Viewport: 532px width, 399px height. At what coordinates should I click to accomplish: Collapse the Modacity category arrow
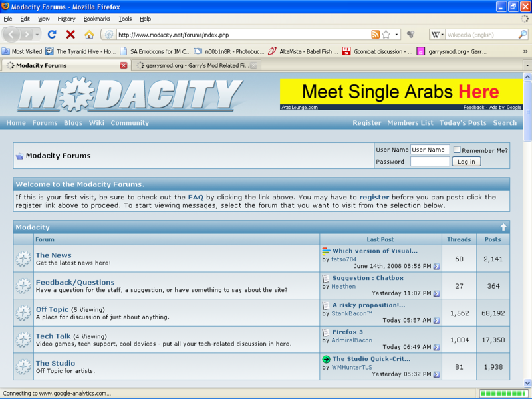(503, 227)
